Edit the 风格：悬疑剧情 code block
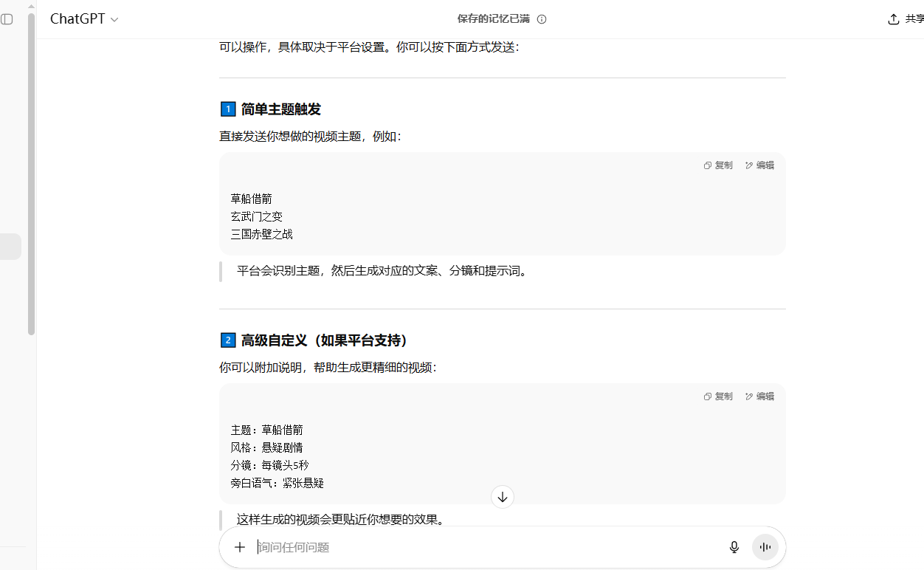 click(759, 396)
